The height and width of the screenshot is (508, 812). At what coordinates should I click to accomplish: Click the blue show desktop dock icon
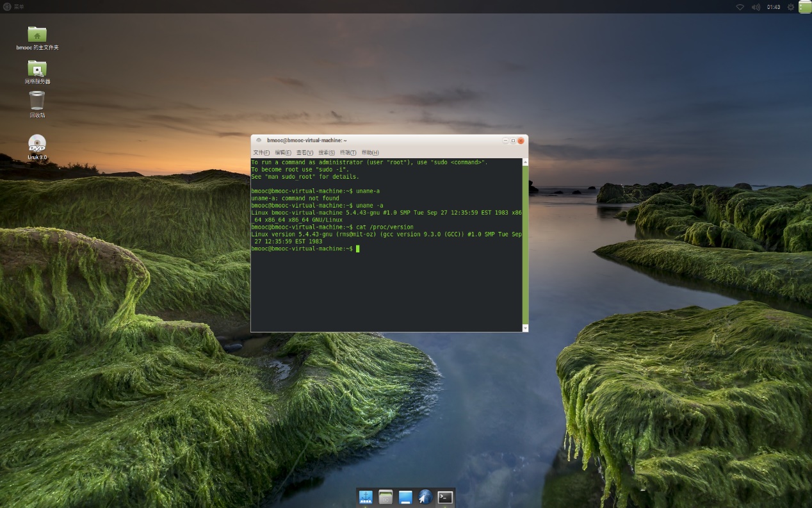coord(405,497)
